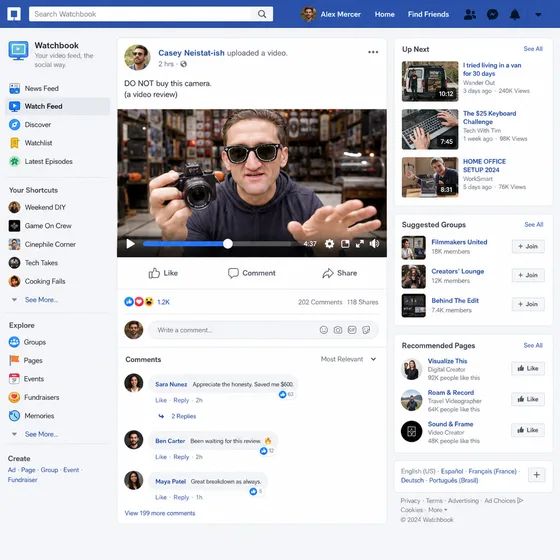Join Filmmakers United group

(x=528, y=246)
